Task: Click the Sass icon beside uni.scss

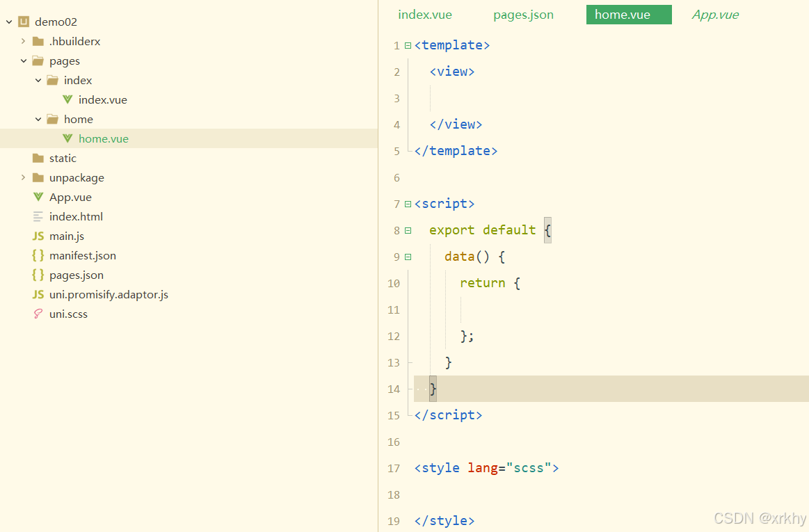Action: coord(38,314)
